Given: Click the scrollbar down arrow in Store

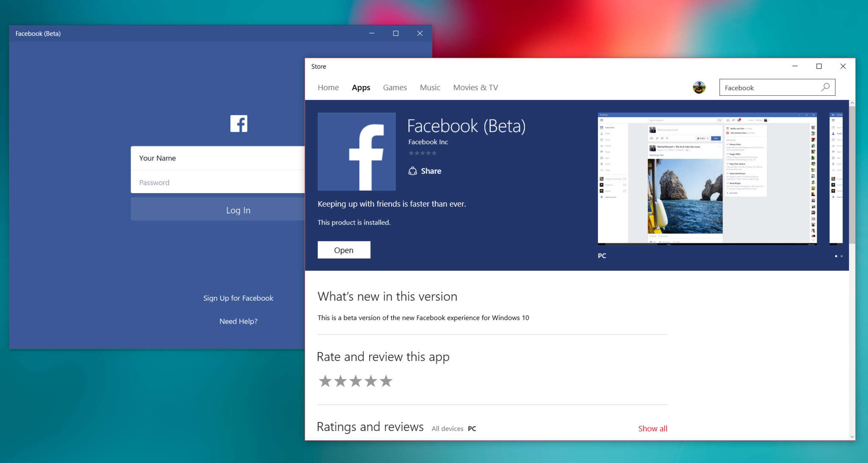Looking at the screenshot, I should coord(852,436).
